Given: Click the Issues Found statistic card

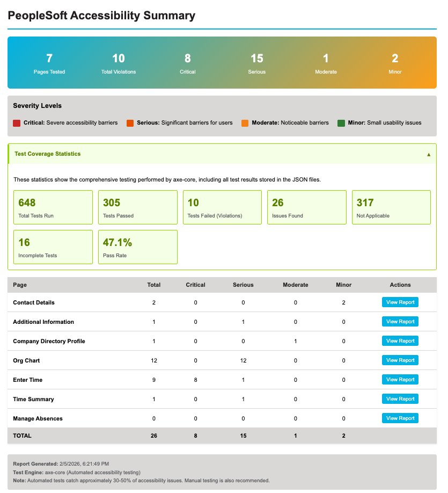Looking at the screenshot, I should tap(306, 207).
